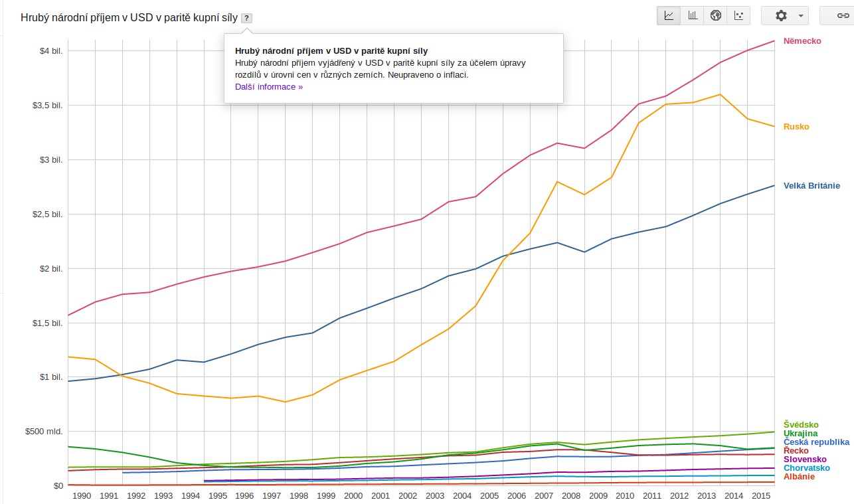
Task: Click the Slovensko legend label
Action: point(805,460)
